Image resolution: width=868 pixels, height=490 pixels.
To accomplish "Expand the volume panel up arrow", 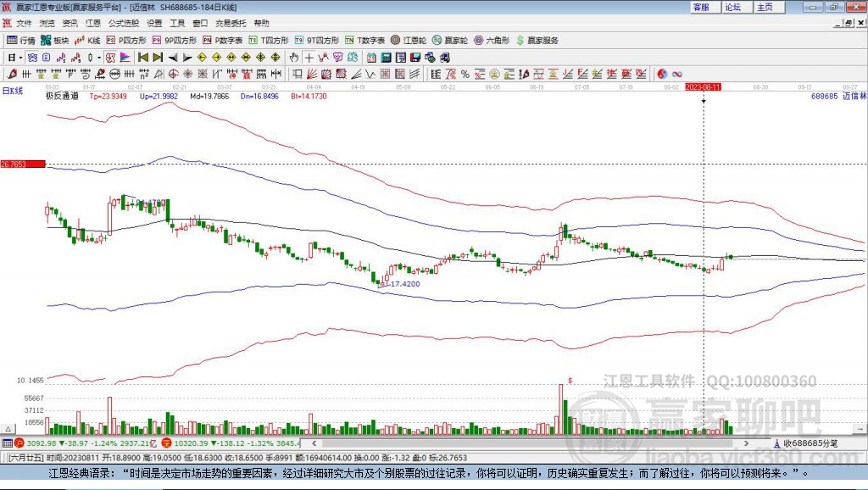I will coord(8,429).
